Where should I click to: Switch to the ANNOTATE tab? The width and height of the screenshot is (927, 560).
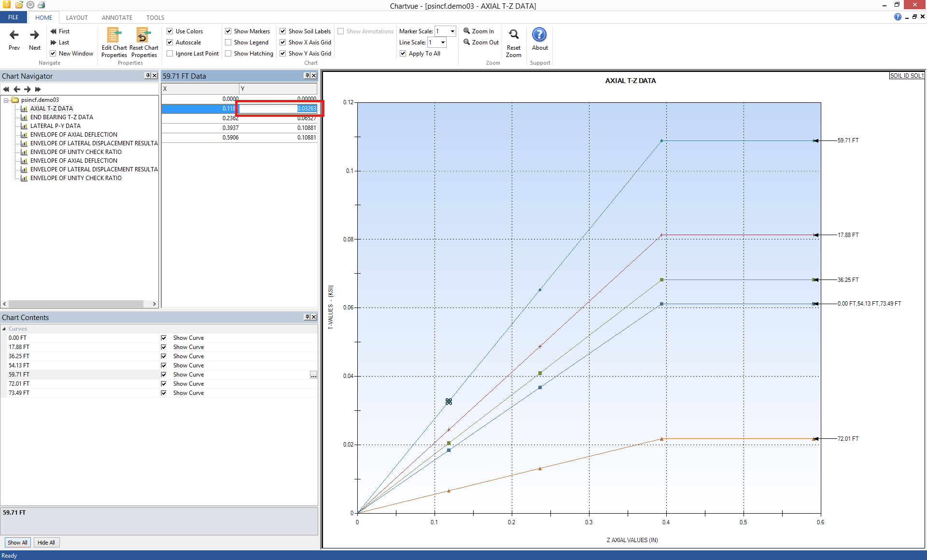[117, 17]
